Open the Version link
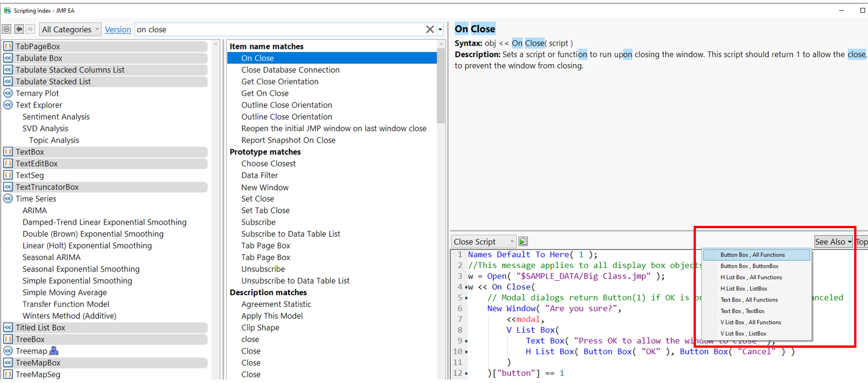 click(118, 29)
